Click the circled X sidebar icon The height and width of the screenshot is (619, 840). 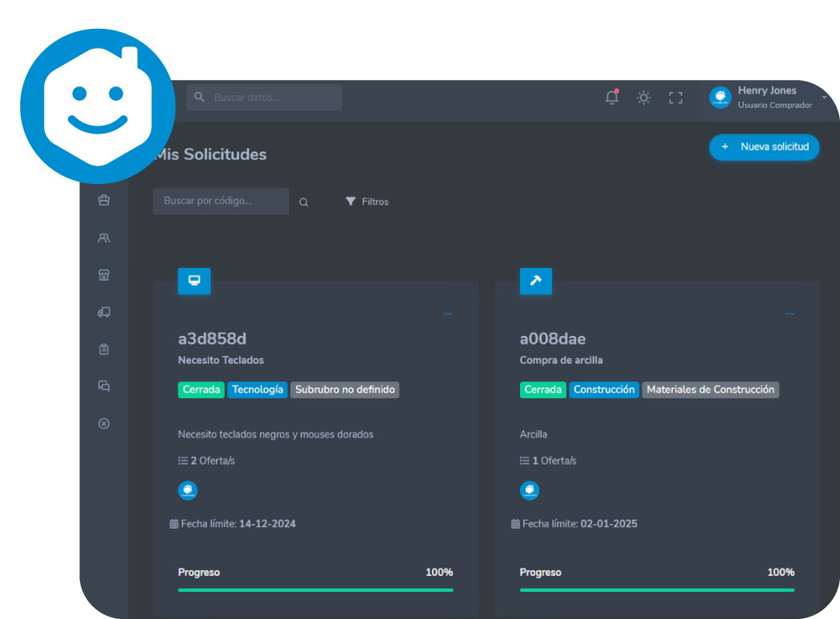click(103, 424)
